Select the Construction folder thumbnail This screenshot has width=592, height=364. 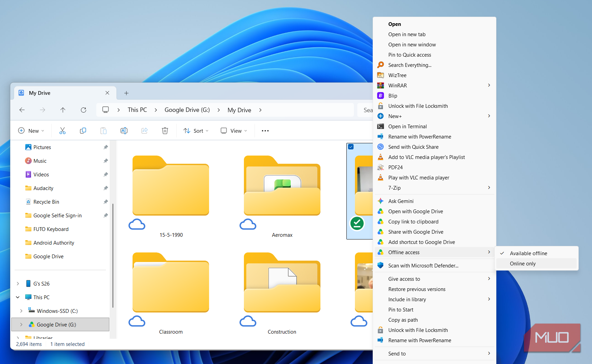point(282,282)
